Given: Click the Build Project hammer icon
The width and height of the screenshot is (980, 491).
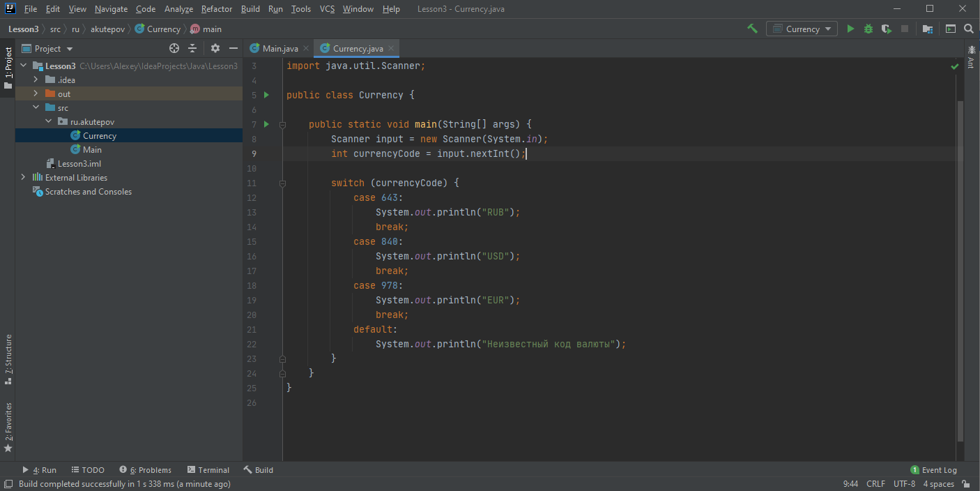Looking at the screenshot, I should (752, 29).
